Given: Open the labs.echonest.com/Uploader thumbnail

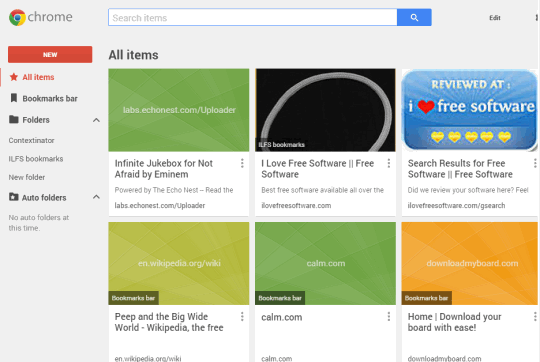Looking at the screenshot, I should tap(179, 110).
